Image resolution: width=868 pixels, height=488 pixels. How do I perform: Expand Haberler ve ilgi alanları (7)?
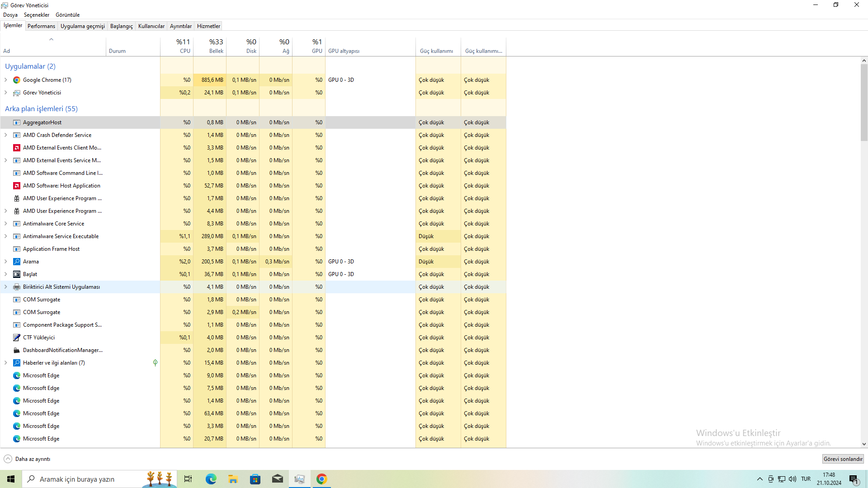[x=5, y=363]
